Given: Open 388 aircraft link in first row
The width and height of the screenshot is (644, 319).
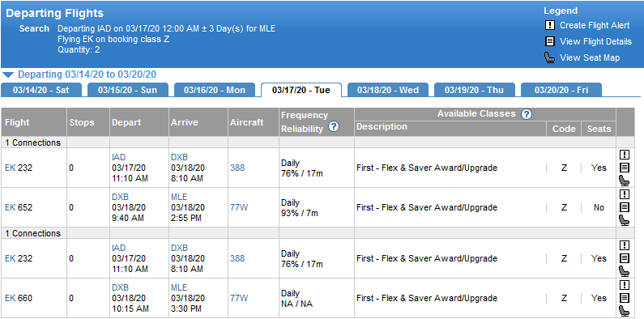Looking at the screenshot, I should tap(237, 168).
